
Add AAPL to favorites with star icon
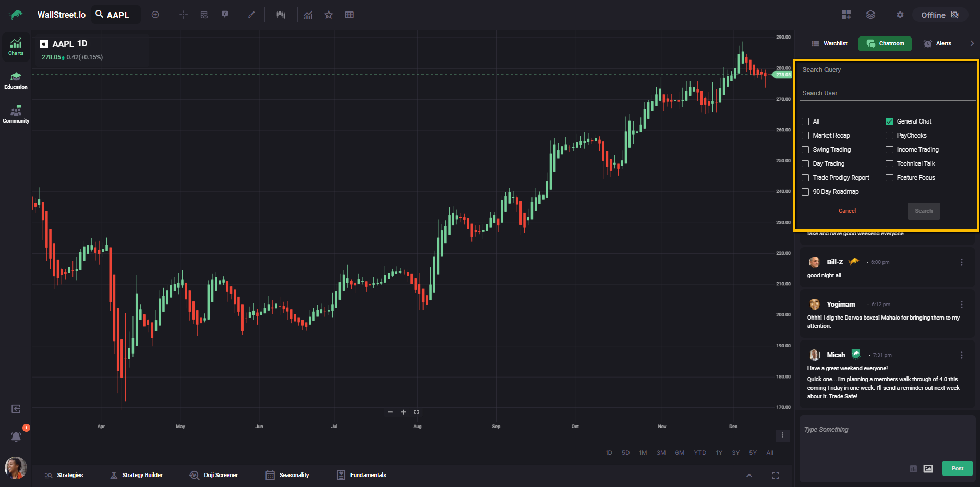pyautogui.click(x=329, y=15)
